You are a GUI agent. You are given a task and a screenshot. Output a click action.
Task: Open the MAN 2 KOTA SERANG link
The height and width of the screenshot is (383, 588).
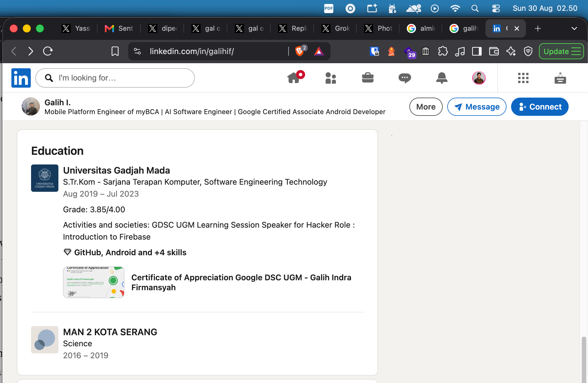[110, 332]
